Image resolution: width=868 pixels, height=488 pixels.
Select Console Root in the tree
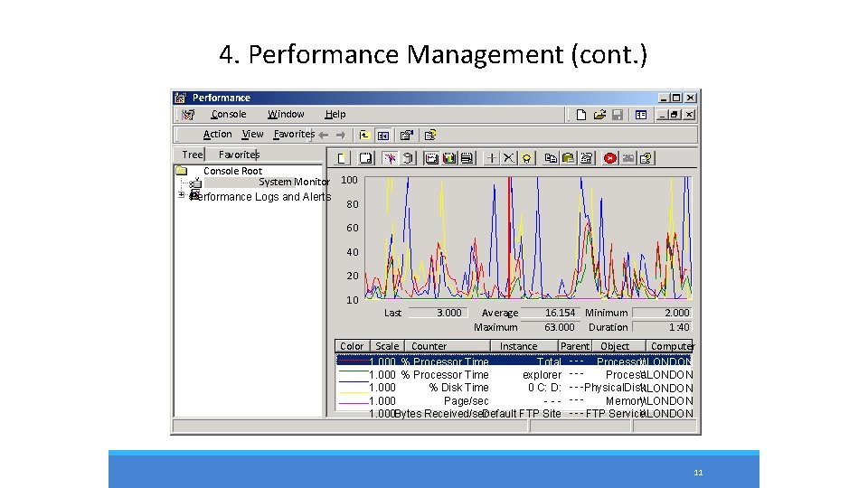tap(232, 171)
